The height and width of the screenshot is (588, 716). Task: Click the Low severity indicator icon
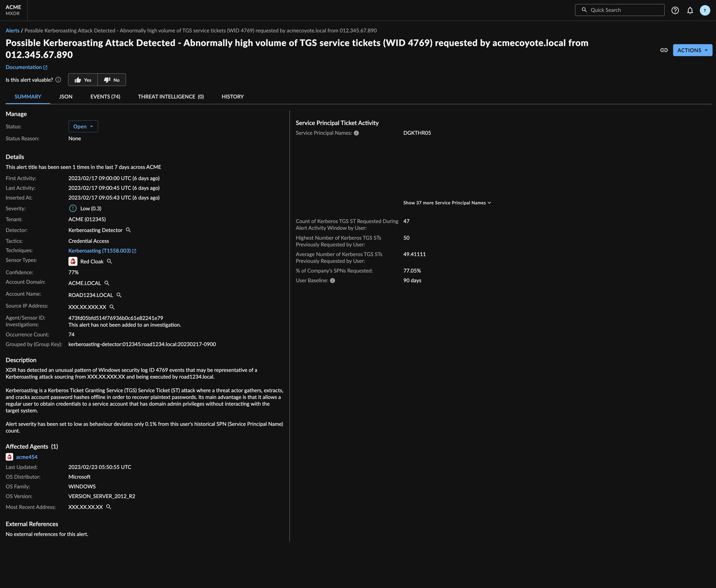[73, 208]
